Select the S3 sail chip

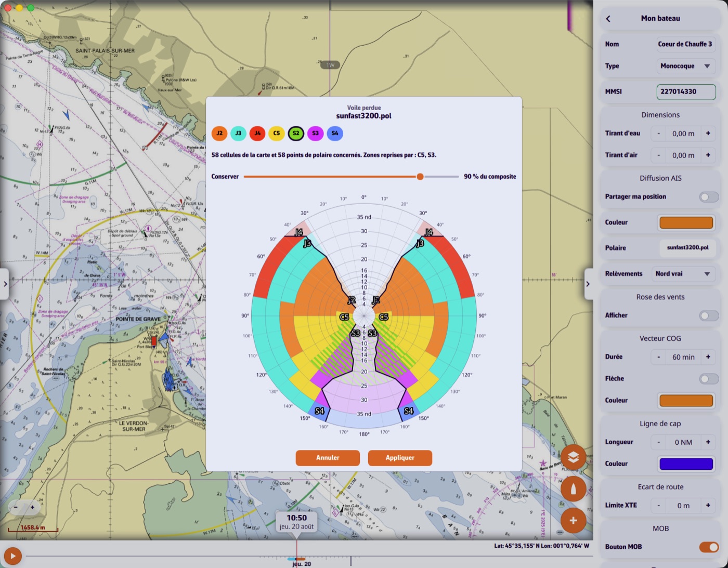[x=315, y=134]
